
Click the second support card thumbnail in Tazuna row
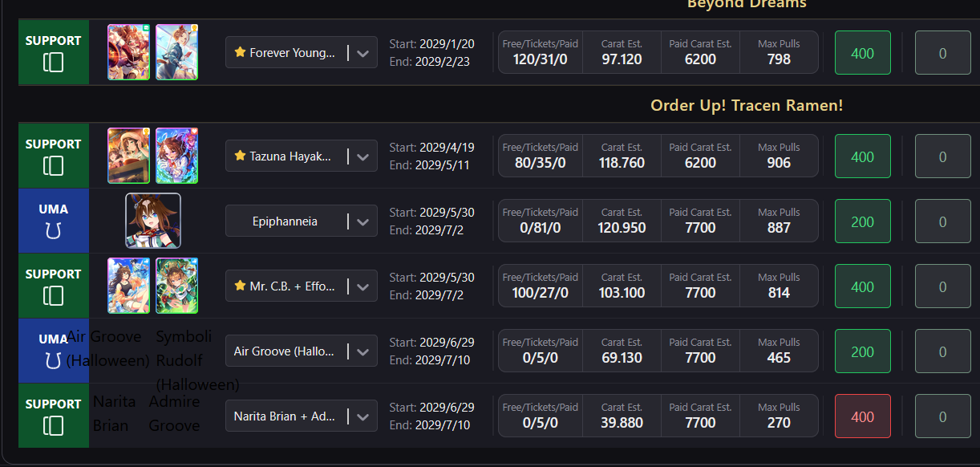click(176, 156)
